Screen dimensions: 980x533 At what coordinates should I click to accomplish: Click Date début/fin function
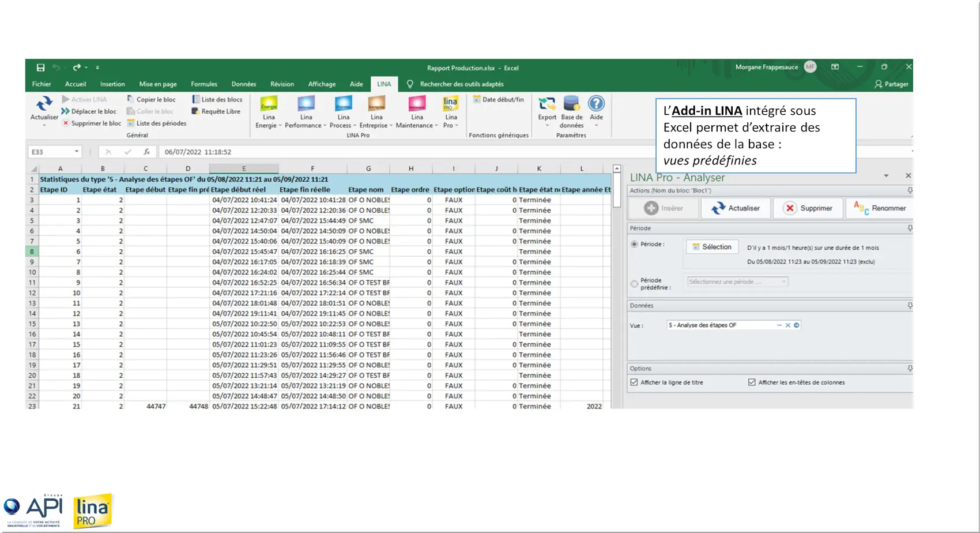coord(499,99)
